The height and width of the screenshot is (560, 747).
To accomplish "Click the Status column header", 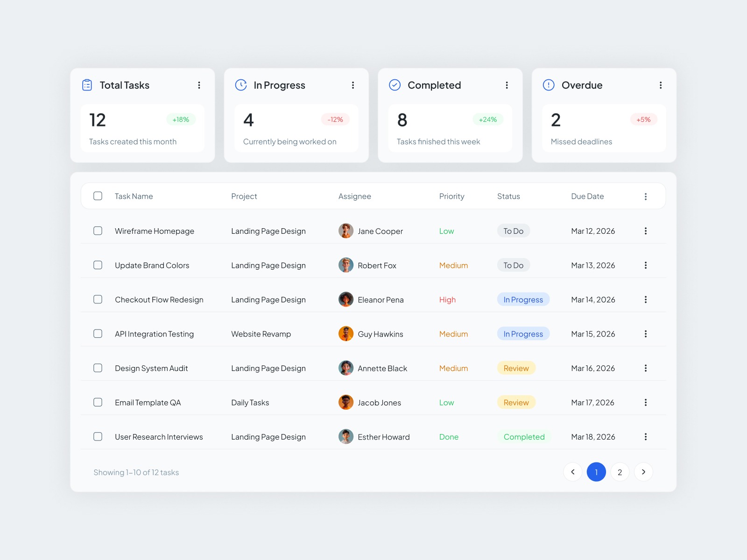I will pos(508,196).
